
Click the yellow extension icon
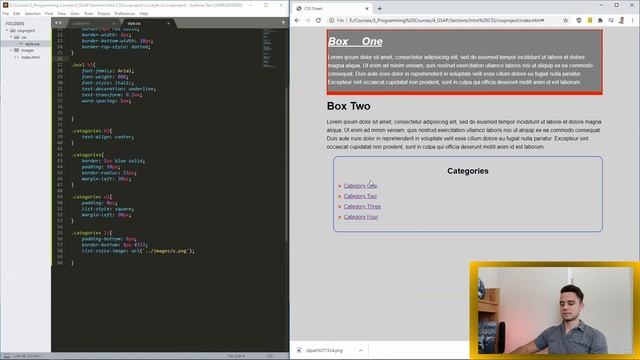tap(590, 20)
